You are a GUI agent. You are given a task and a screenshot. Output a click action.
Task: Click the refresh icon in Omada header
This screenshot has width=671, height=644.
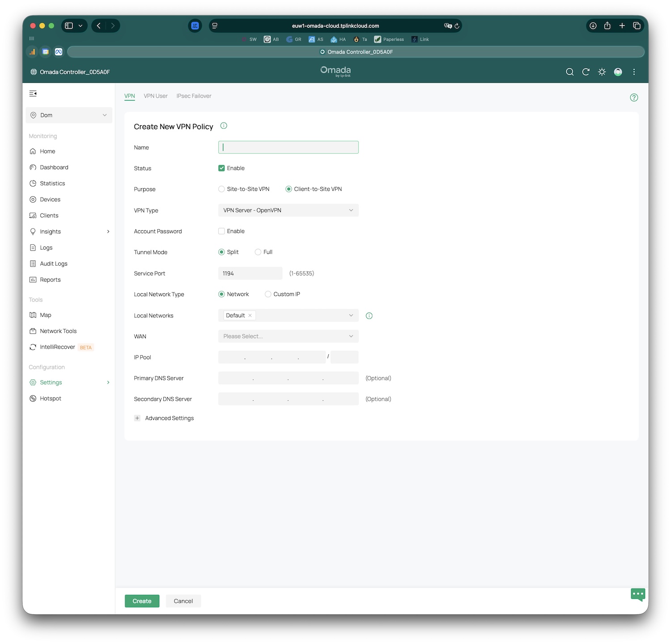pyautogui.click(x=586, y=72)
